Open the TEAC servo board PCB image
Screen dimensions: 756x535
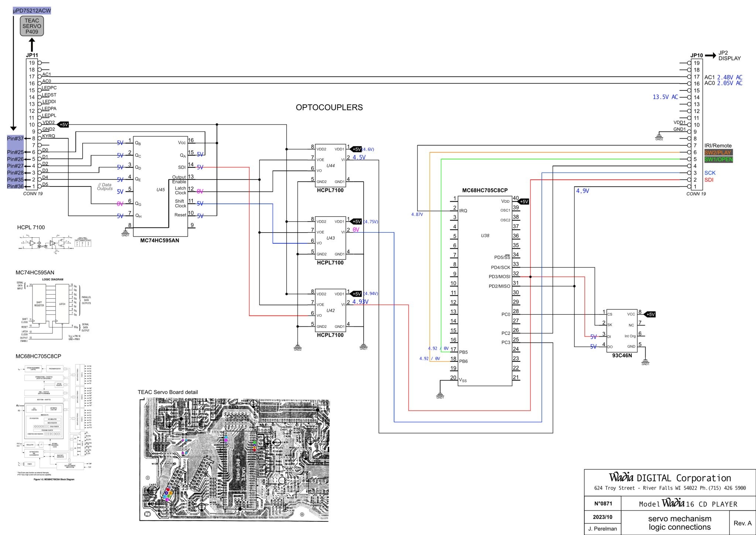pyautogui.click(x=234, y=460)
